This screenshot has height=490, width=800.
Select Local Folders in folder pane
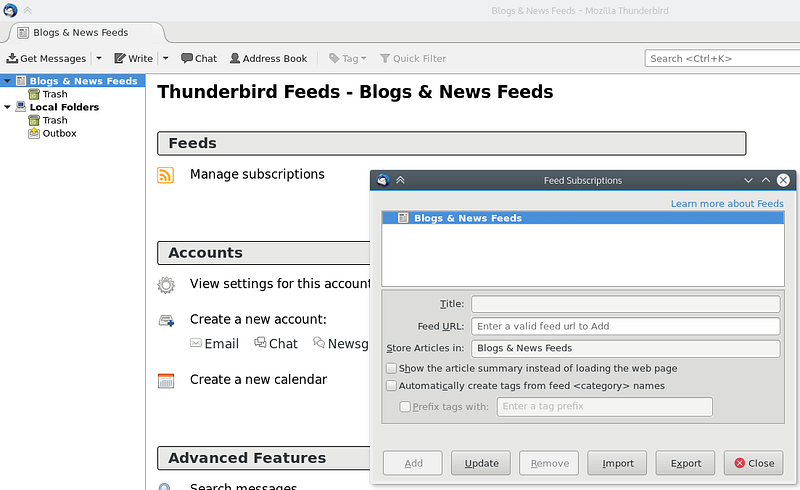64,107
